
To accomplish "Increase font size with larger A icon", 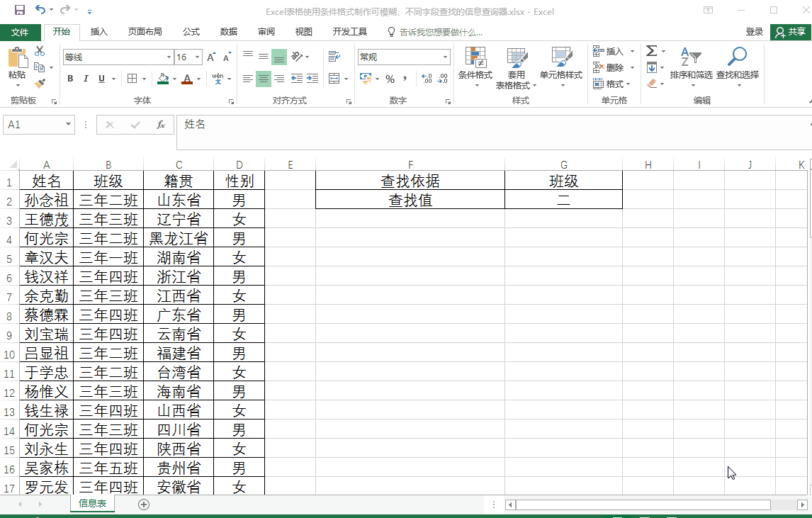I will pos(210,57).
